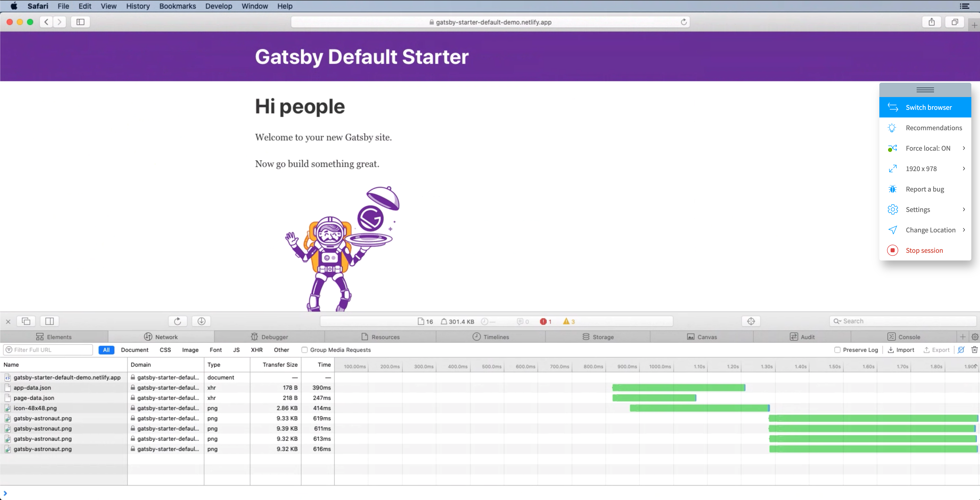Switch to the Console tab
Image resolution: width=980 pixels, height=500 pixels.
(904, 337)
